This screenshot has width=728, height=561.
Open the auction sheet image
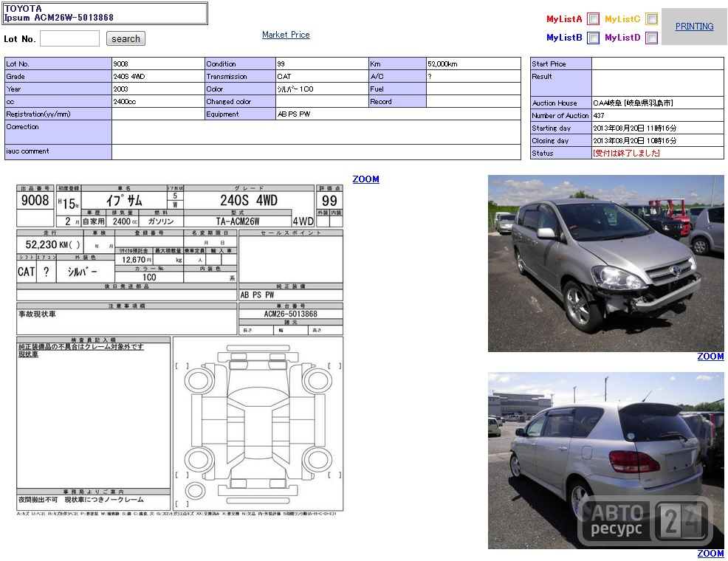click(x=179, y=351)
